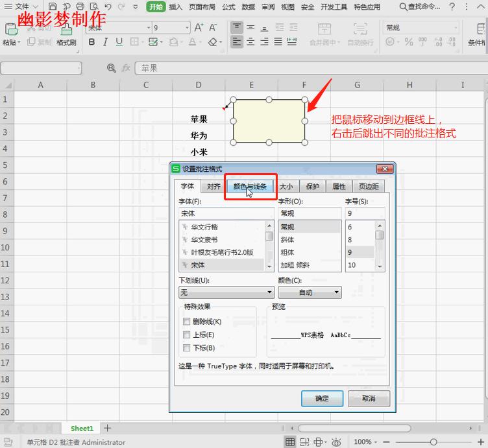Click the horizontal scrollbar of the sheet
Viewport: 488px width, 448px height.
[354, 428]
